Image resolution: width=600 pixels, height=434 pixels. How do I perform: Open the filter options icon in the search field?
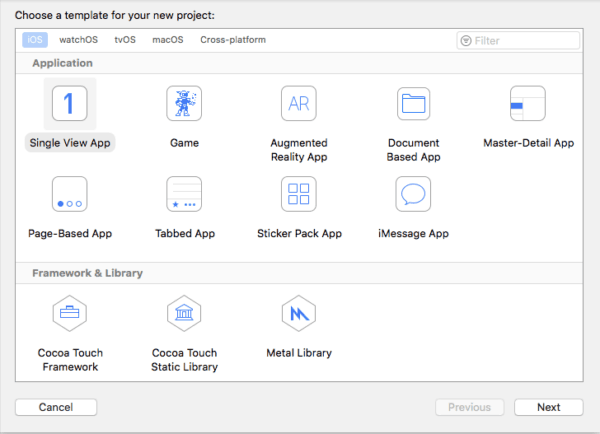(x=466, y=41)
